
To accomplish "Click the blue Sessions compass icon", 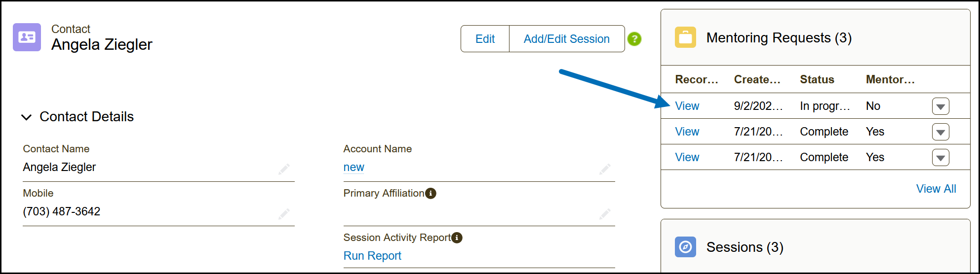I will [x=685, y=247].
